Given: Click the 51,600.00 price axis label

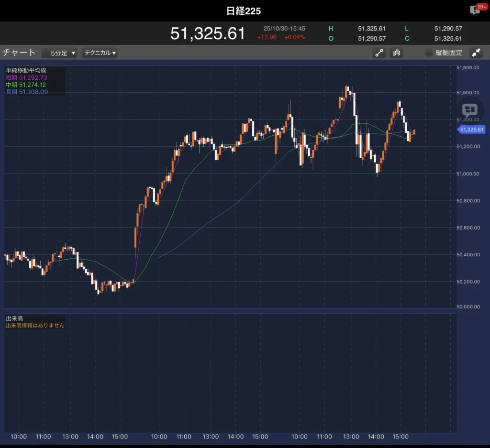Looking at the screenshot, I should pyautogui.click(x=468, y=93).
